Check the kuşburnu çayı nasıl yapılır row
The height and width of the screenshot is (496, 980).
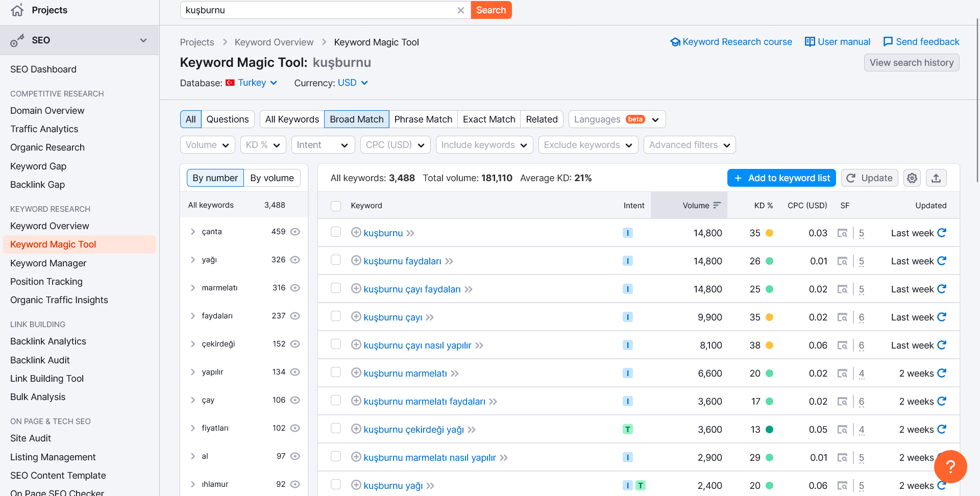coord(336,344)
